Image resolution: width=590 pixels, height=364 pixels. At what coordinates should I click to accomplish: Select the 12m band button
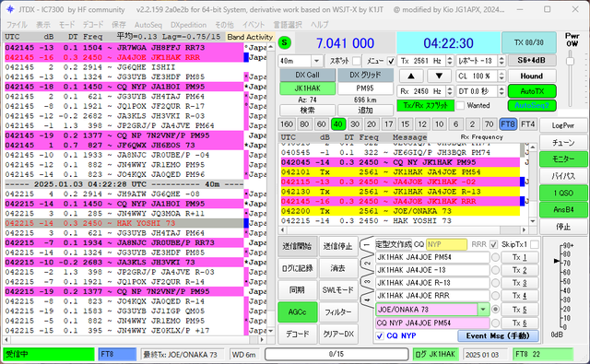(x=422, y=124)
